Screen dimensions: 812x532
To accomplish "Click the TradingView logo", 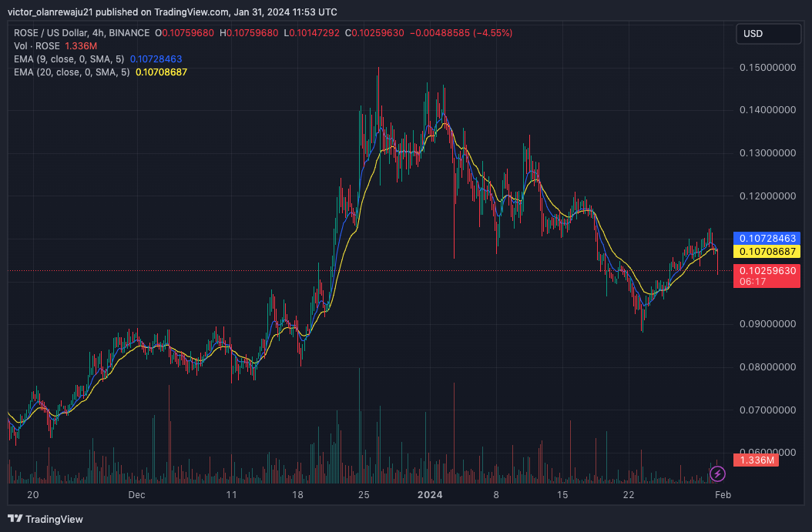I will pos(45,519).
